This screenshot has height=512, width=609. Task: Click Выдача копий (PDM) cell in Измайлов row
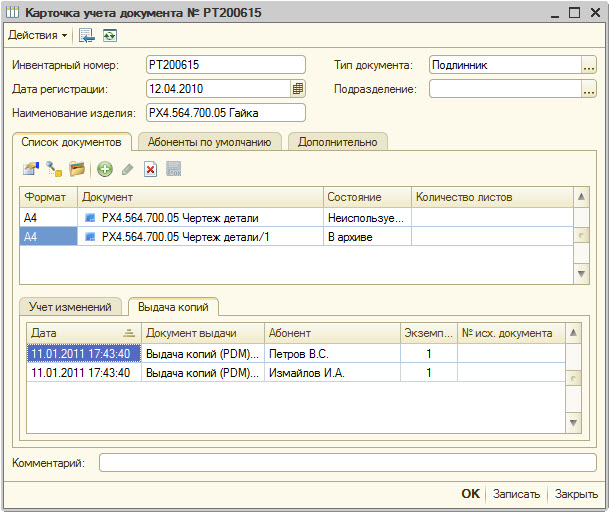coord(203,373)
